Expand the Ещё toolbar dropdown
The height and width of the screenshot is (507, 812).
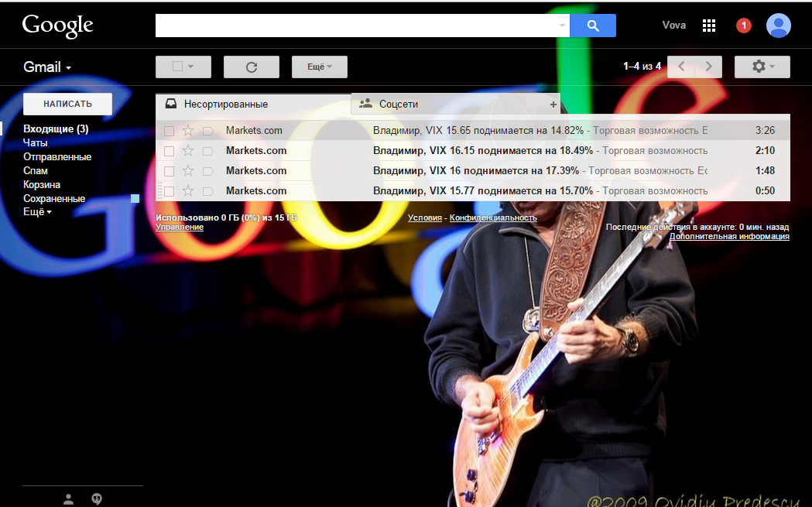(320, 67)
